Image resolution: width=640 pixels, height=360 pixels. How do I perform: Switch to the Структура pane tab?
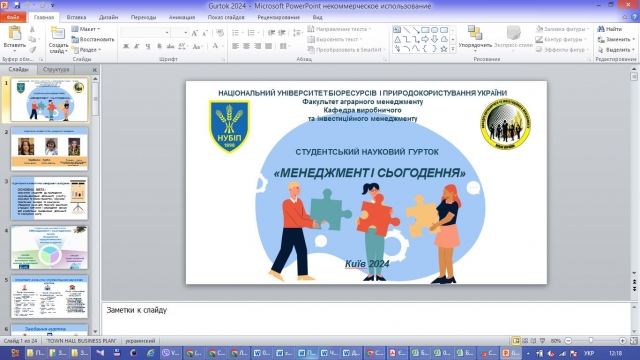[x=56, y=69]
